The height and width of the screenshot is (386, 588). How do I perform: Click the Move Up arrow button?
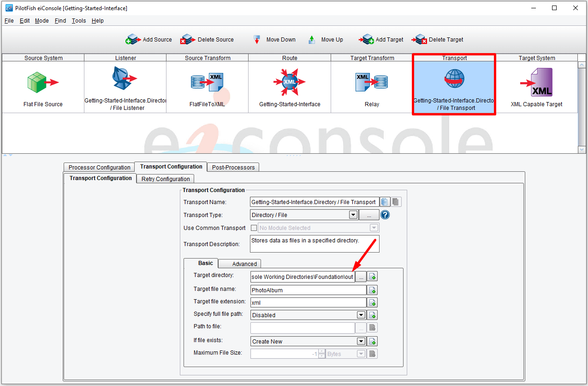coord(326,40)
